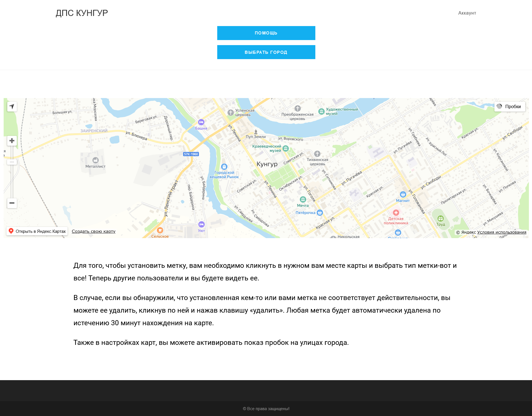532x416 pixels.
Task: Click the ул. Кирсановой street label
Action: coord(501,160)
